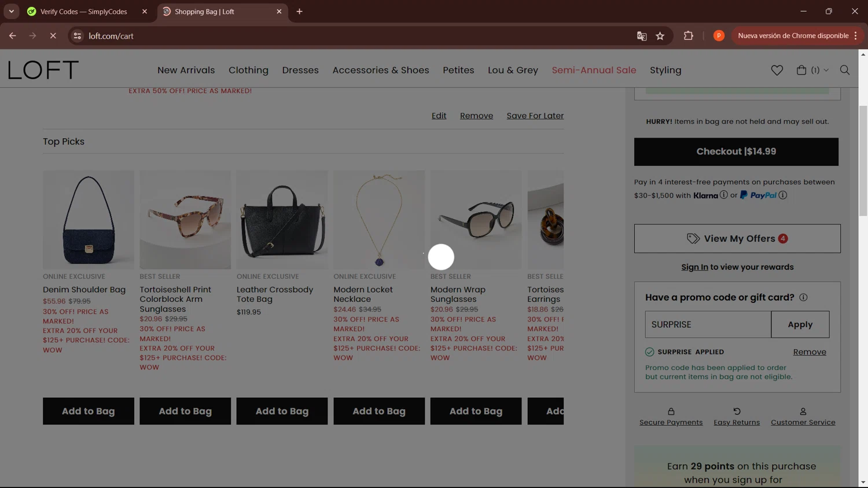Bookmark this page with the star icon
Image resolution: width=868 pixels, height=488 pixels.
click(x=660, y=36)
